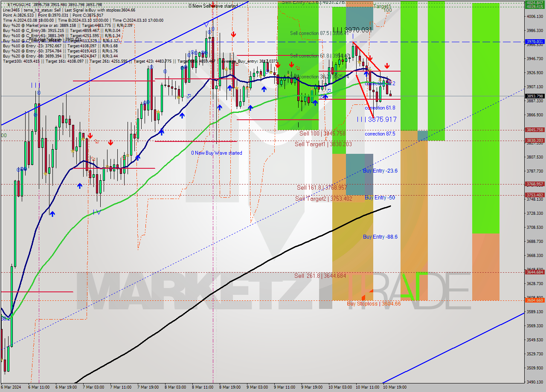546x392 pixels.
Task: Click the '| | | 3970.031' wave label
Action: (x=352, y=30)
